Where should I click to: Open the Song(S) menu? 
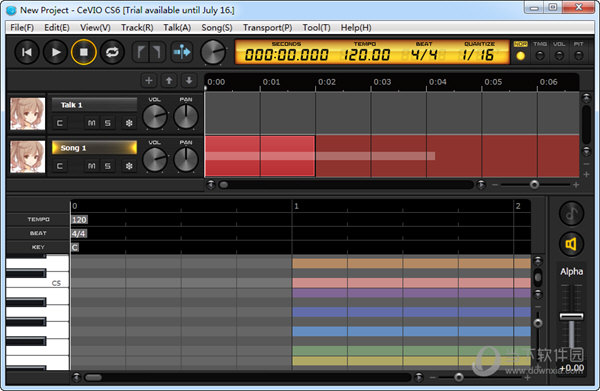[217, 28]
